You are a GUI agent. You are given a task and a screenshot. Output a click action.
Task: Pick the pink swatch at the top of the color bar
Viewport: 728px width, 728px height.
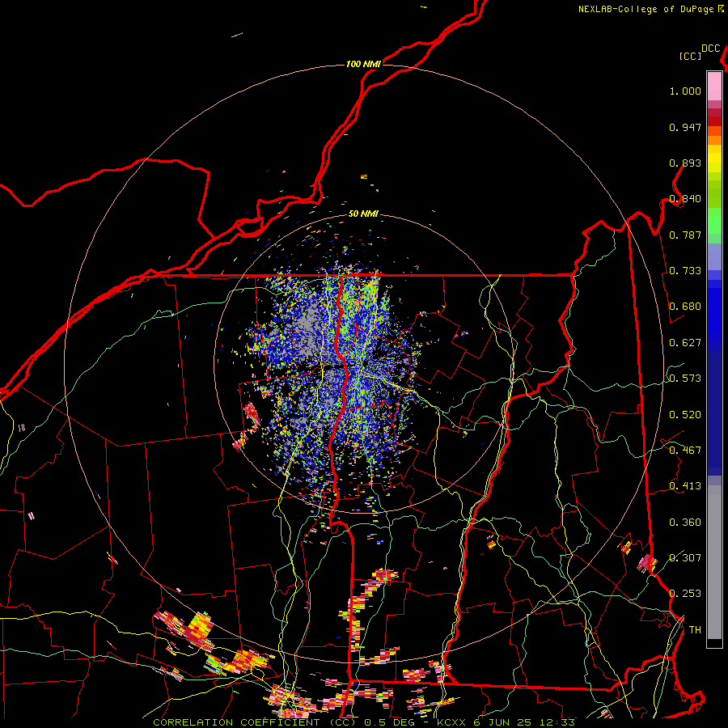click(714, 86)
